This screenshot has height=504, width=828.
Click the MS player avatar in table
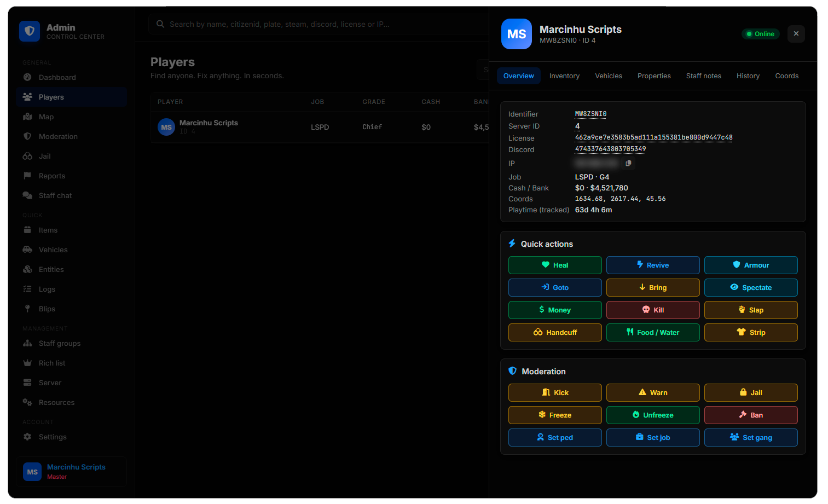click(x=166, y=127)
